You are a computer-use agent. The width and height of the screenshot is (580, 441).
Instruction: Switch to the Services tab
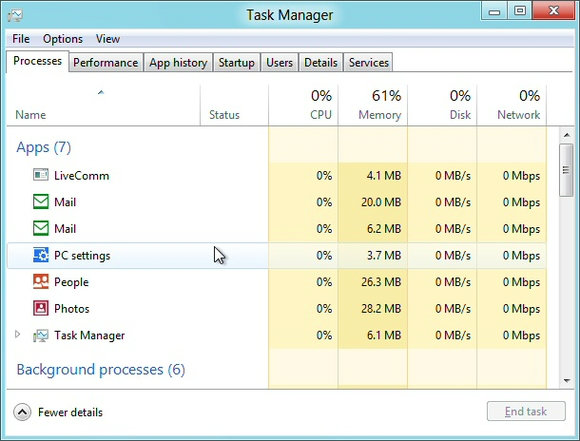(x=368, y=63)
